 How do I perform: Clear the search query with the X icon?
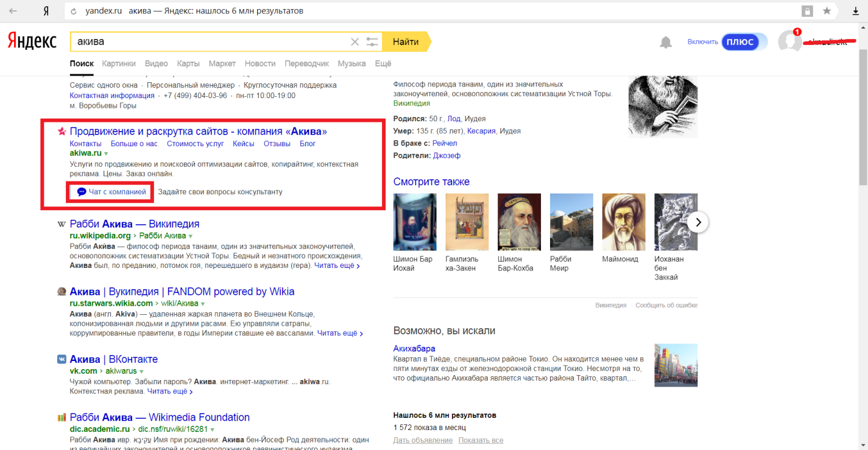coord(355,41)
